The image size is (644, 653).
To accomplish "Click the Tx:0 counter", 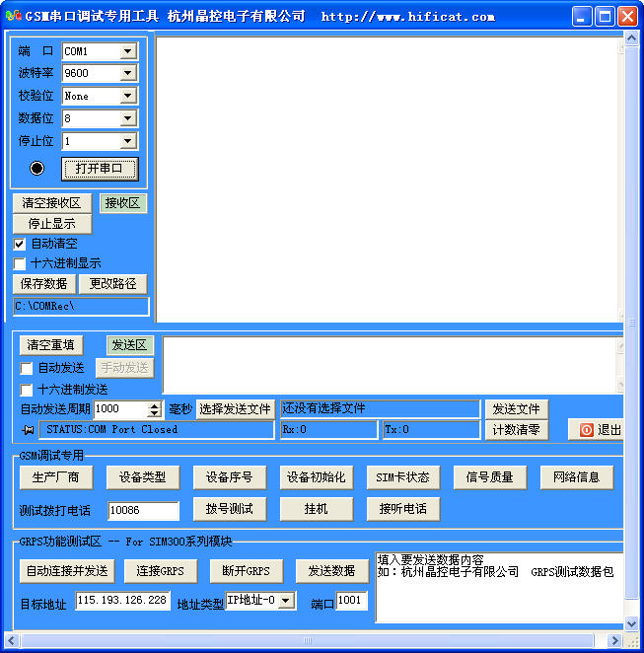I will pyautogui.click(x=432, y=430).
